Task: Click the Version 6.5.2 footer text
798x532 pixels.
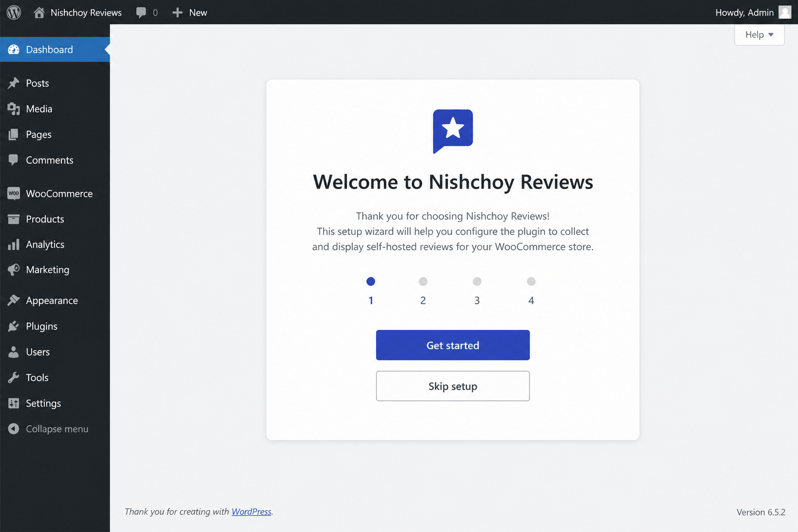Action: [x=761, y=512]
